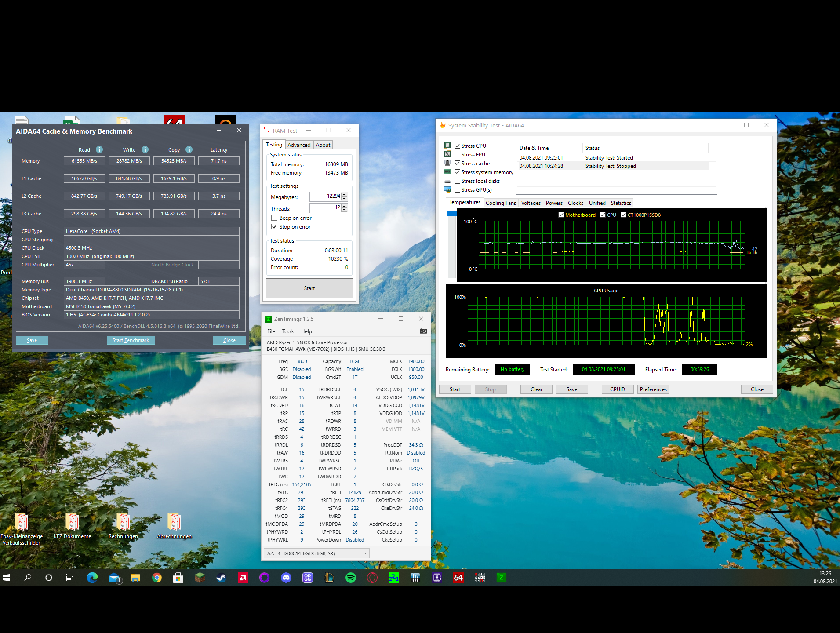
Task: Select the KFZ Dokumente desktop folder
Action: (x=72, y=526)
